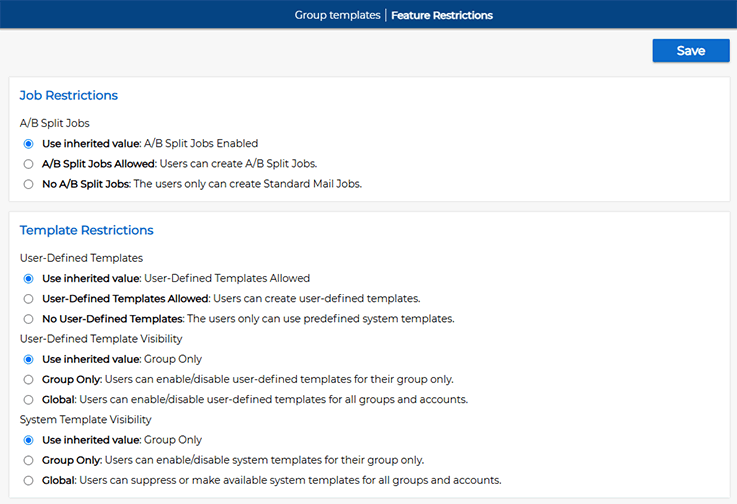Click the System Template Visibility label

pos(86,420)
